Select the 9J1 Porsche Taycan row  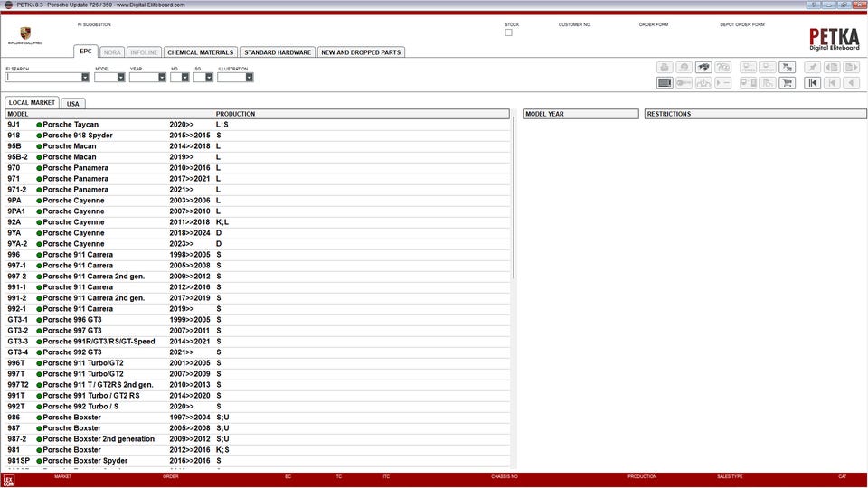pyautogui.click(x=258, y=125)
